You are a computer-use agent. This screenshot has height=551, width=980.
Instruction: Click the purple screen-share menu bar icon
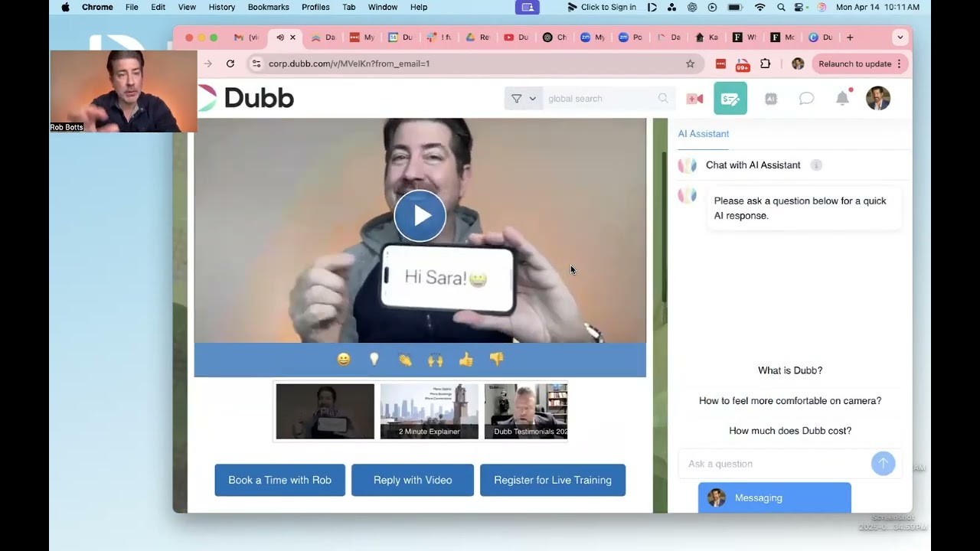click(527, 7)
